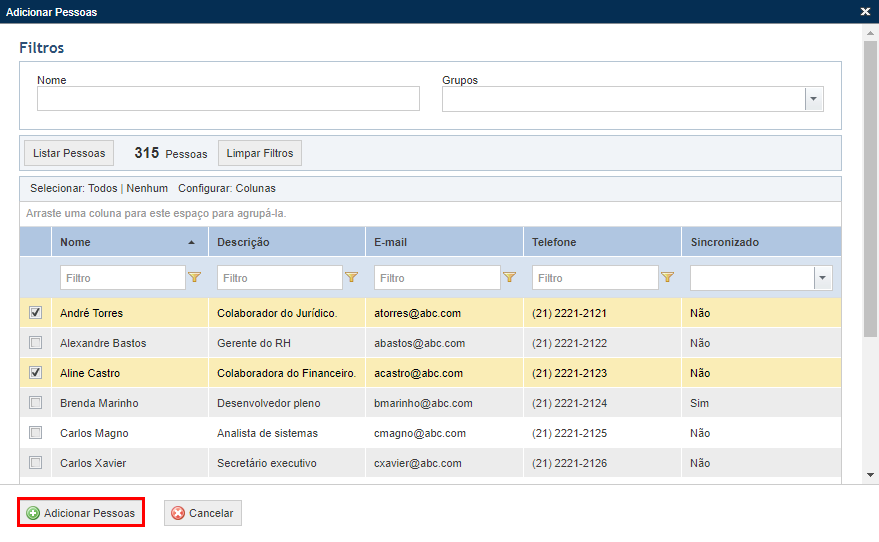
Task: Check the Carlos Magno checkbox
Action: click(x=35, y=433)
